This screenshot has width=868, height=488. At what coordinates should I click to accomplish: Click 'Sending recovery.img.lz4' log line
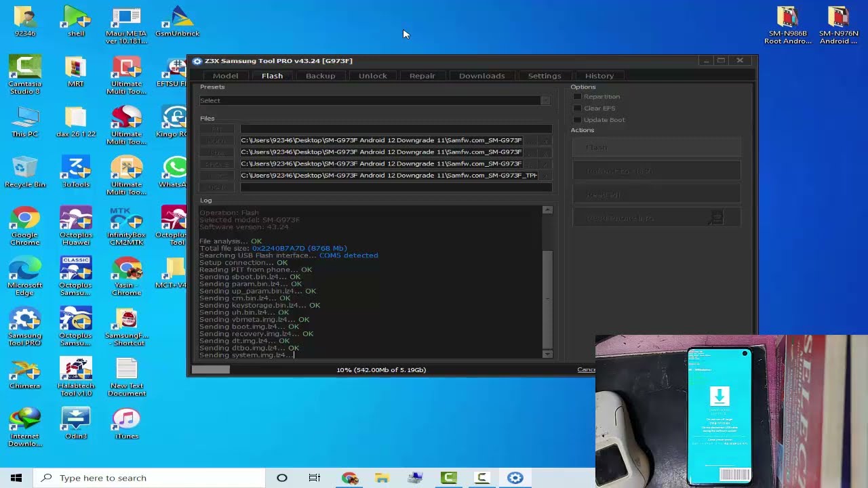(256, 333)
